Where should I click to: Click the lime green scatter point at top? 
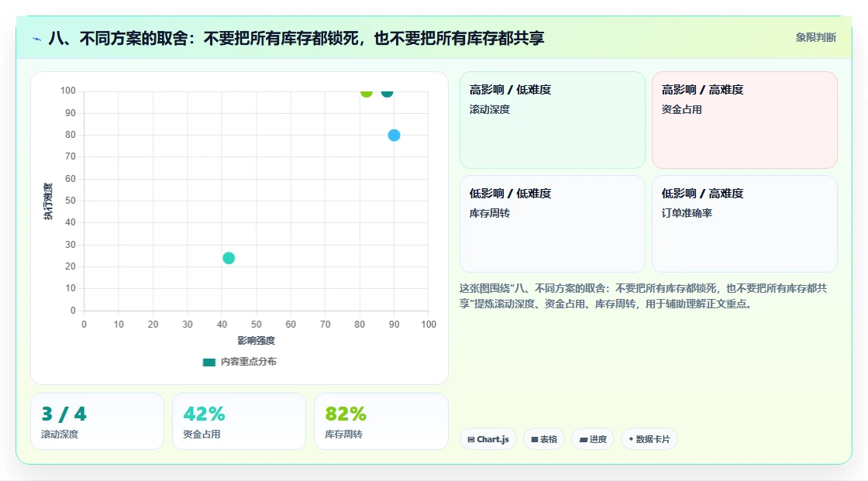tap(367, 92)
